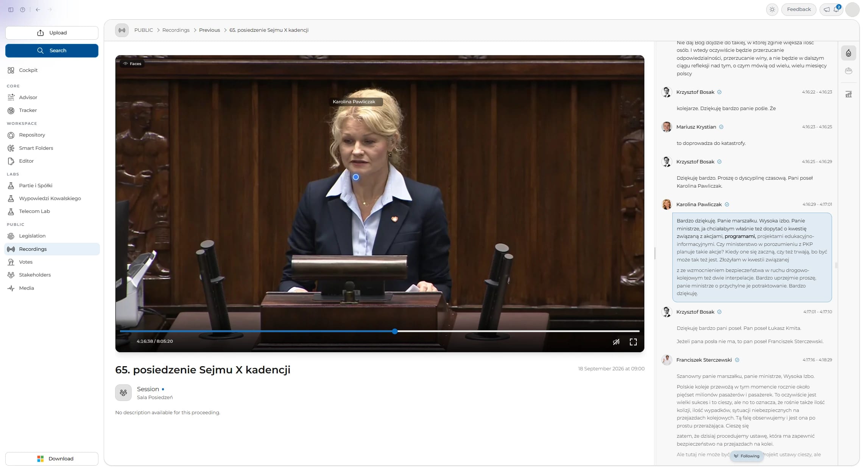Open Telecom Lab in the sidebar
The height and width of the screenshot is (474, 868).
click(52, 211)
